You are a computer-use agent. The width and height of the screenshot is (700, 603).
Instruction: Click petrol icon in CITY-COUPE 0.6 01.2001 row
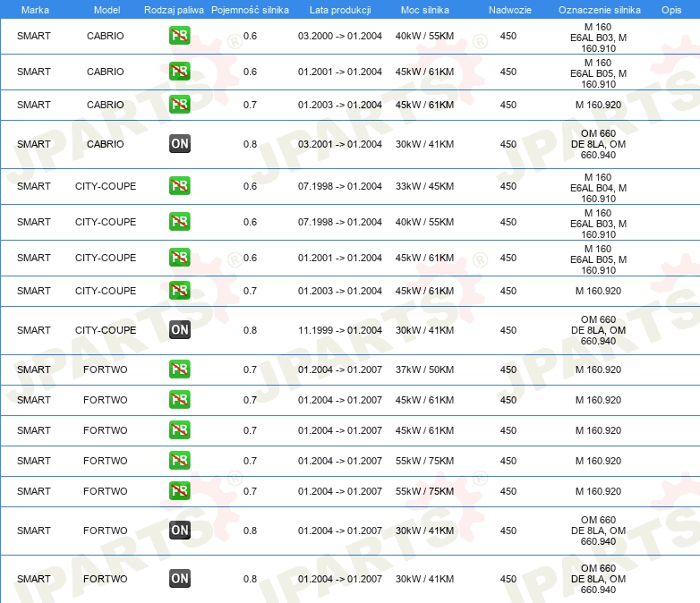click(179, 257)
